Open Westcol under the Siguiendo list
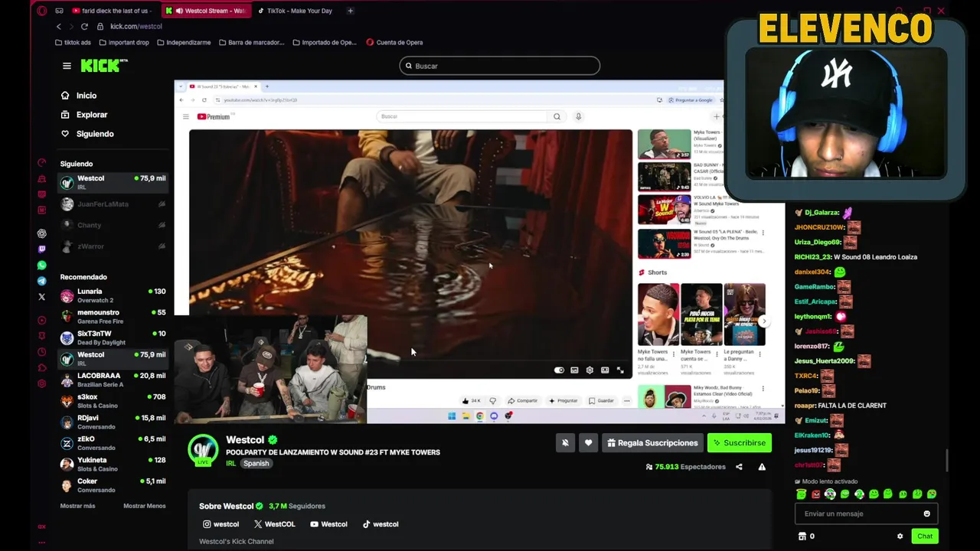Viewport: 980px width, 551px height. coord(113,182)
